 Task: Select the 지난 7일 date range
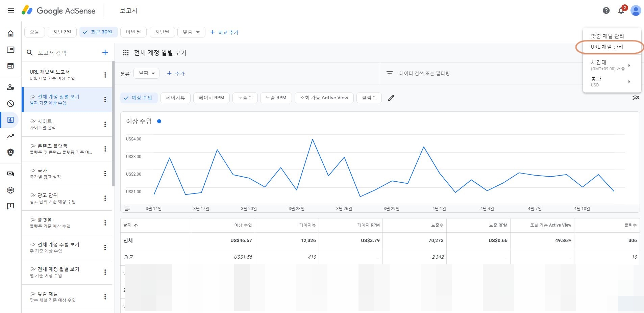pyautogui.click(x=62, y=32)
